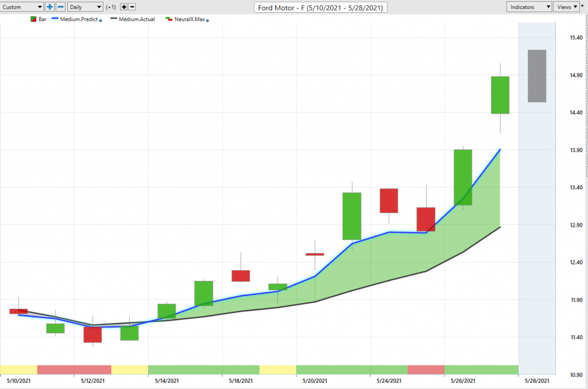
Task: Click the 15.40 price axis label
Action: point(576,37)
